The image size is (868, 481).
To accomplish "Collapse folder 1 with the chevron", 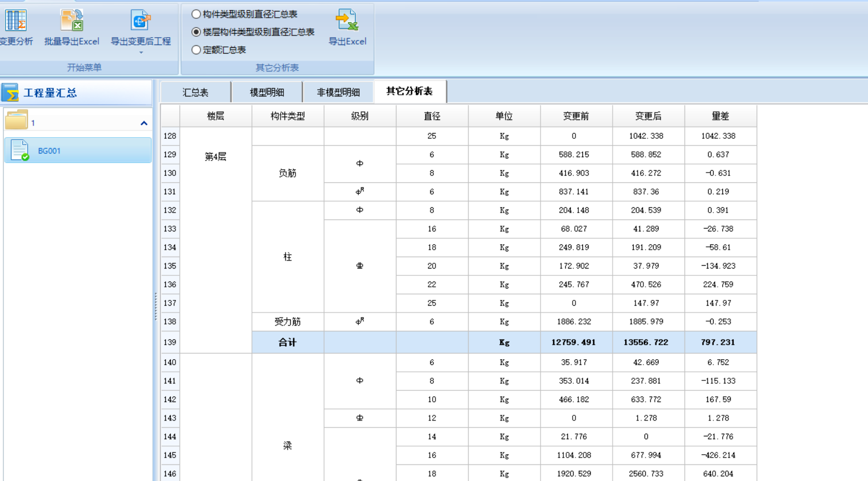I will [x=144, y=123].
